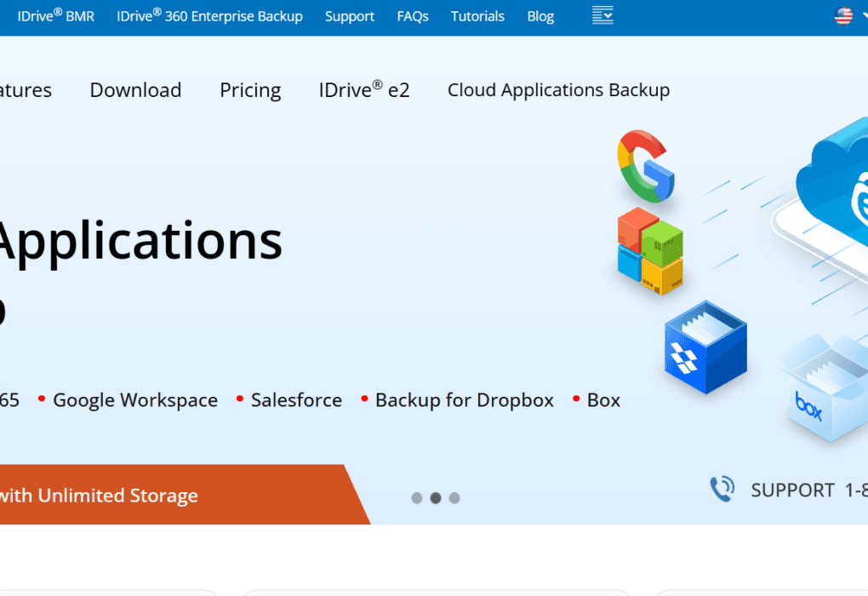
Task: Click the phone support icon
Action: (x=722, y=489)
